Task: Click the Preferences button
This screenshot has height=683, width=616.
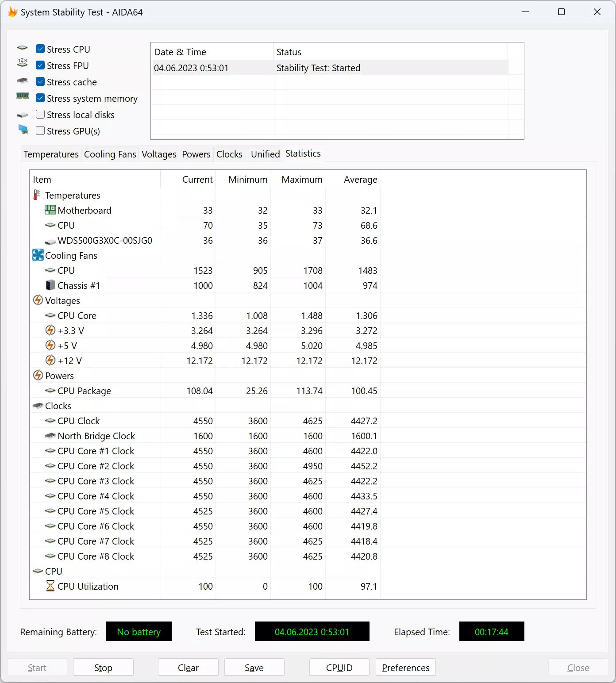Action: coord(406,667)
